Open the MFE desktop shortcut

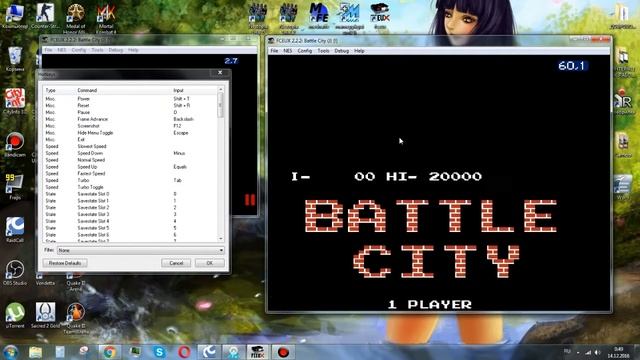[319, 16]
